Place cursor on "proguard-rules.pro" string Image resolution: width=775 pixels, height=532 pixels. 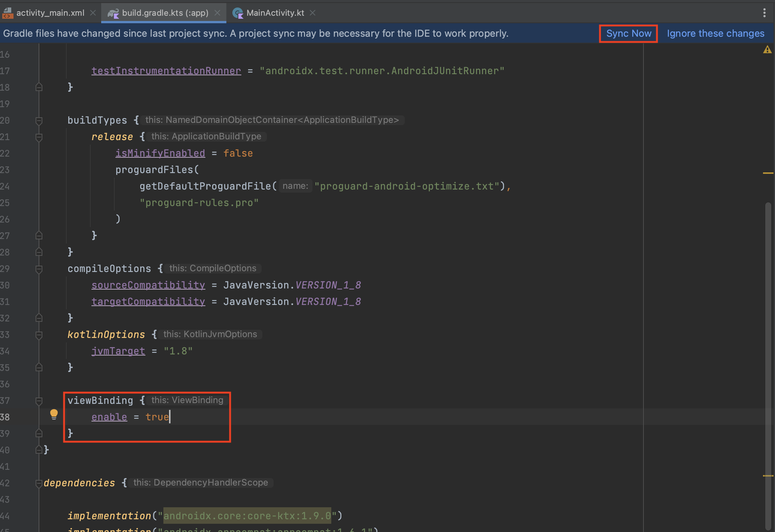coord(199,203)
